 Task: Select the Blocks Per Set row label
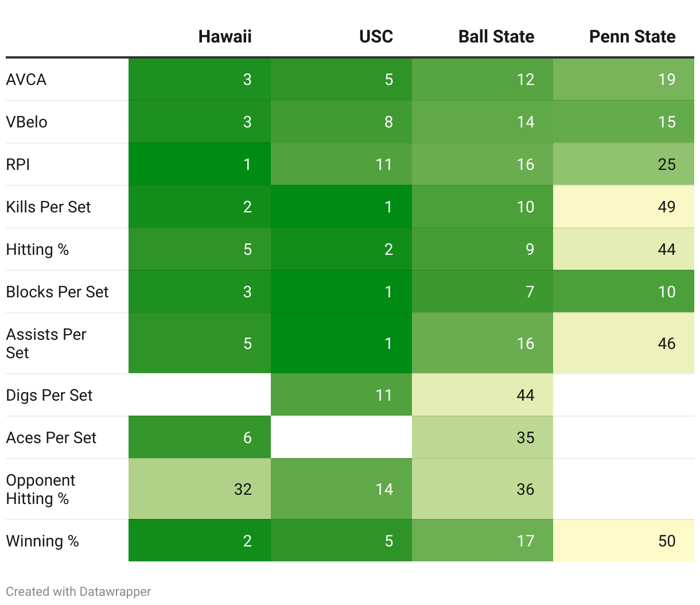(57, 292)
